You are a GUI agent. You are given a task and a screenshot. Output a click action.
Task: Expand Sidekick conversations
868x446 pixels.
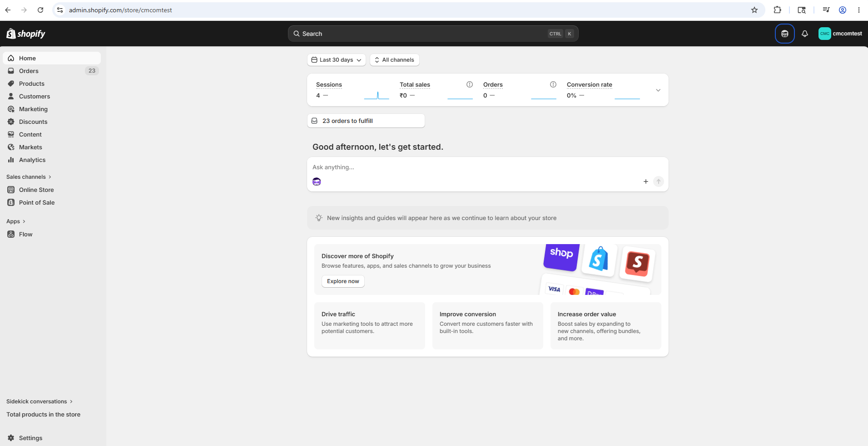coord(40,402)
